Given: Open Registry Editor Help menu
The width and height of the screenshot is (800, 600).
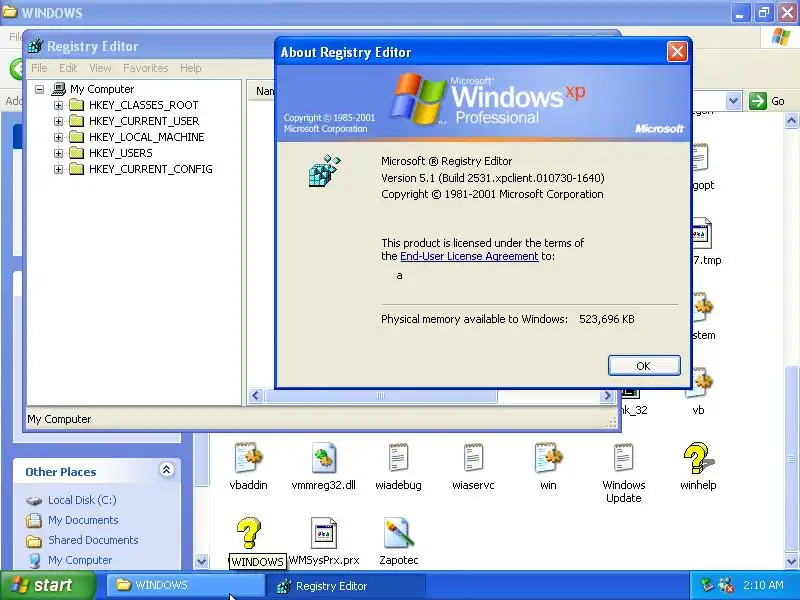Looking at the screenshot, I should point(190,68).
